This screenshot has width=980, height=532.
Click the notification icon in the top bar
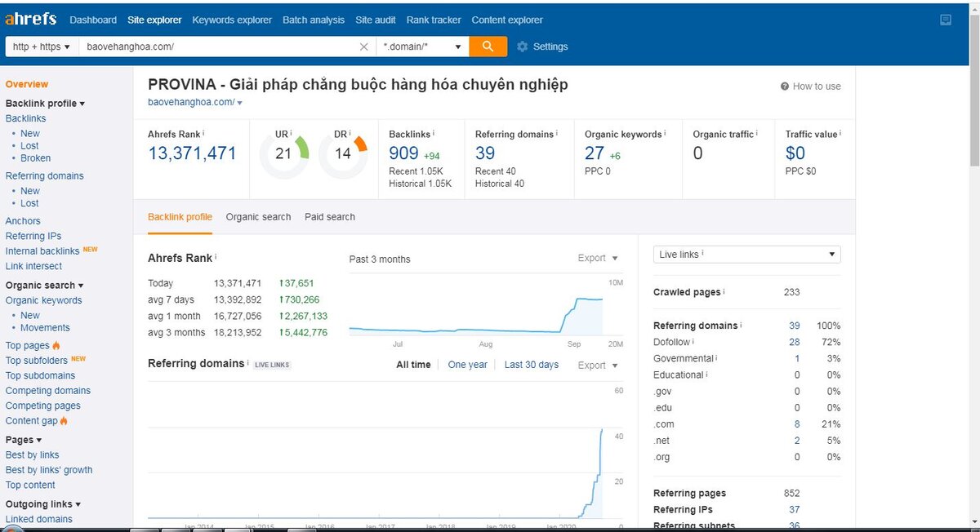pyautogui.click(x=946, y=20)
